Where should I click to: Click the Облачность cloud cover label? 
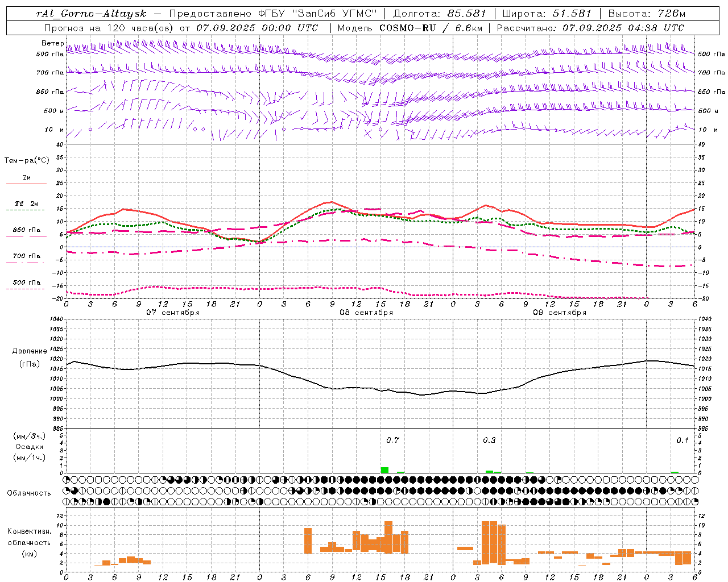(x=29, y=493)
